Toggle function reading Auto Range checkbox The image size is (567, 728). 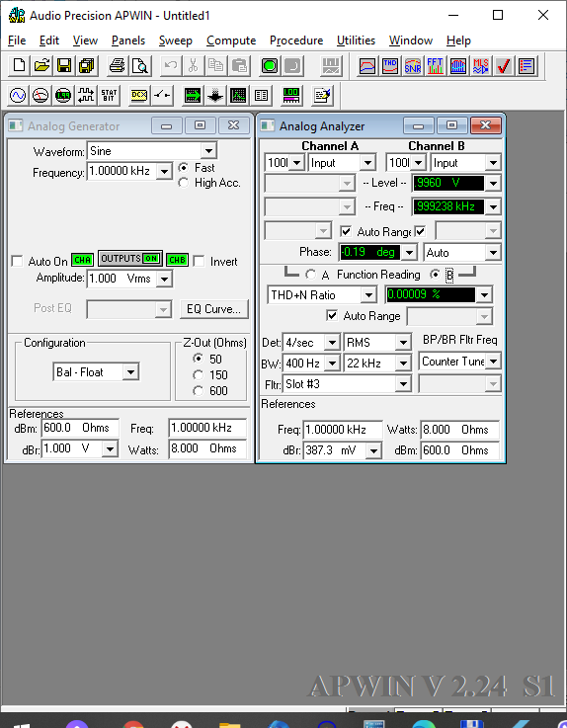(x=332, y=316)
